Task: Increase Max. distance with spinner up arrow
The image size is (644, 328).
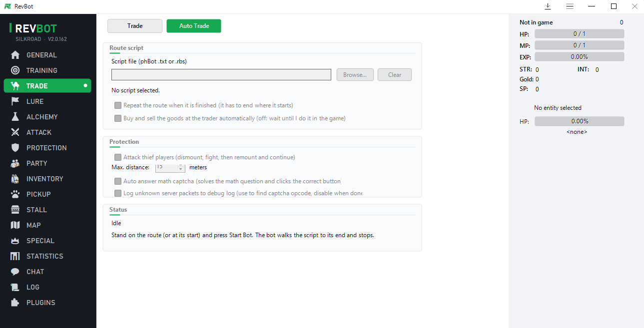Action: tap(181, 165)
